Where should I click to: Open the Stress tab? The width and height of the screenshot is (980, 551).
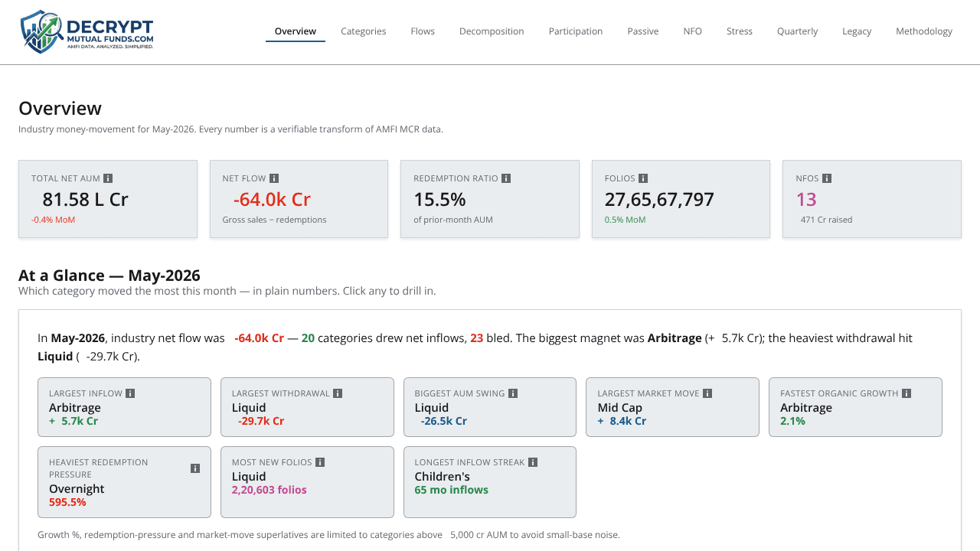(740, 31)
